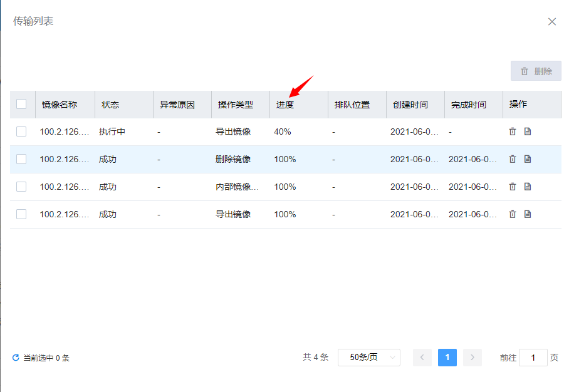Close the 传输列表 dialog
The width and height of the screenshot is (569, 392).
(552, 21)
